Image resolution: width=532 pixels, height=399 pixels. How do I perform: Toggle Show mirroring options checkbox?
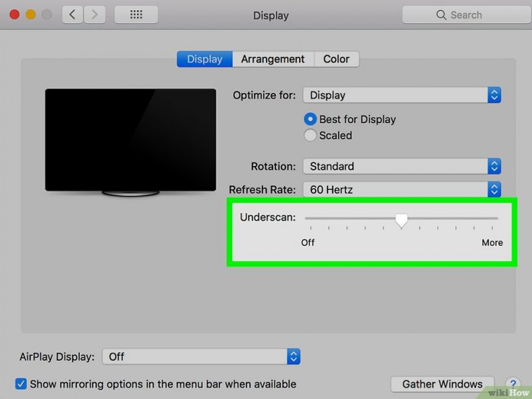(21, 384)
